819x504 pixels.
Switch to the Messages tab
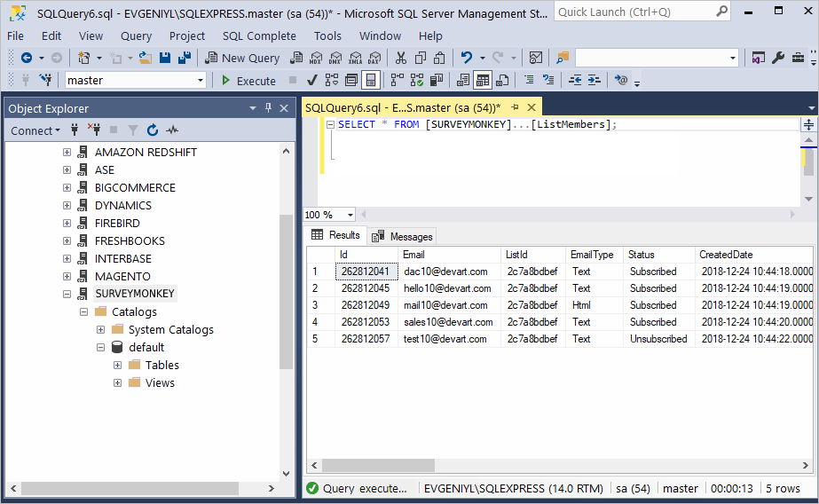point(402,236)
